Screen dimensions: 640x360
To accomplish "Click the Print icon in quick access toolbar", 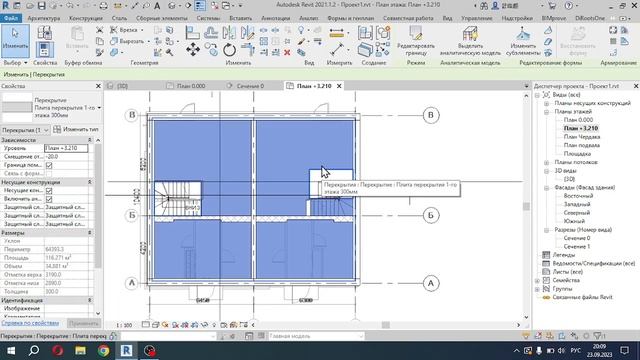I will pyautogui.click(x=104, y=6).
